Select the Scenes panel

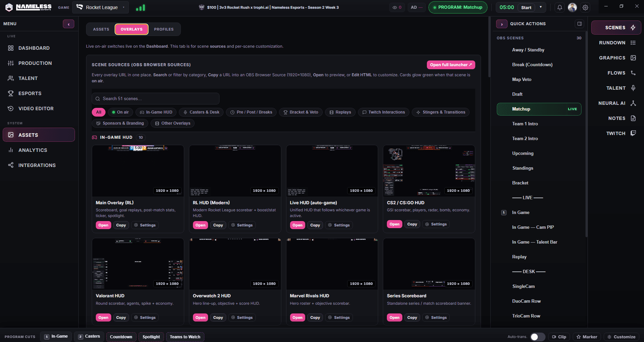pos(616,28)
